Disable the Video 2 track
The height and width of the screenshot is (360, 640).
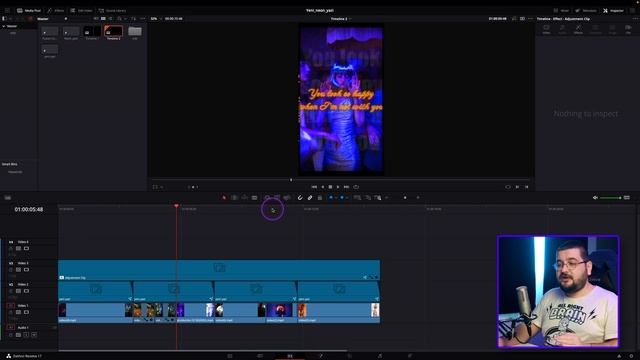(27, 291)
